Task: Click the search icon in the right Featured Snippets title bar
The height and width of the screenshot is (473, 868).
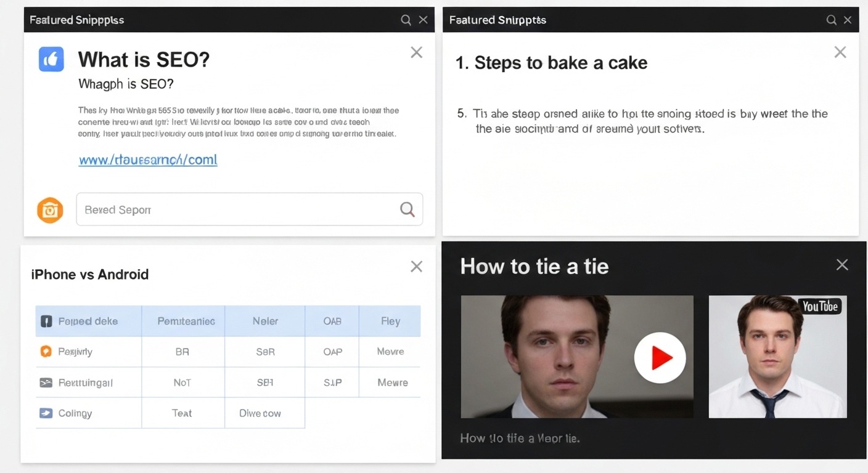Action: coord(832,20)
